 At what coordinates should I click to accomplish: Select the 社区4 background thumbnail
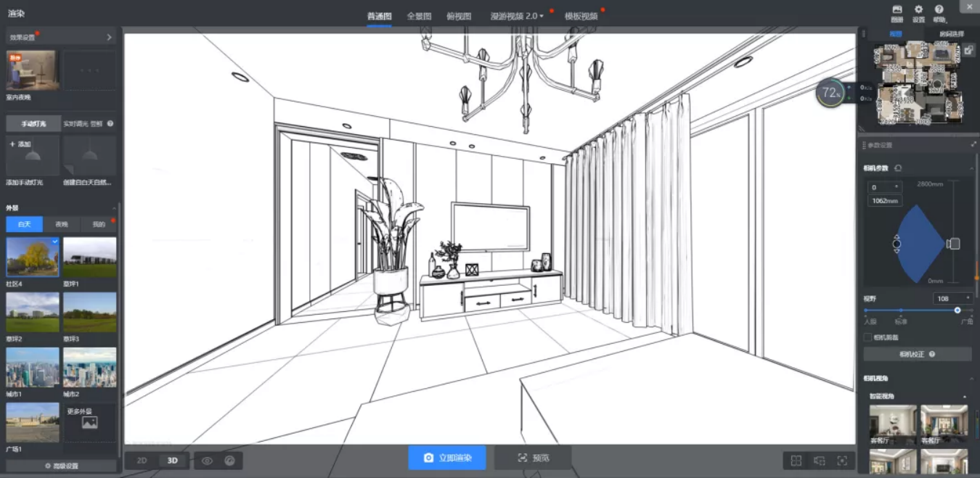pyautogui.click(x=33, y=257)
